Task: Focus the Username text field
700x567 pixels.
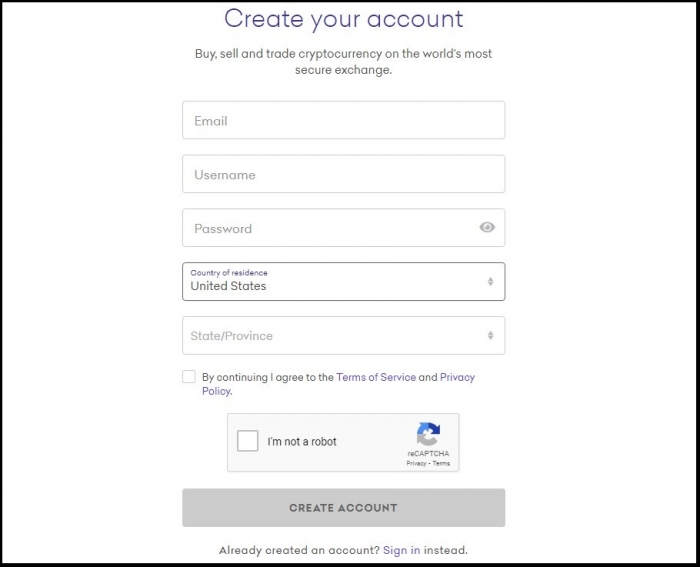Action: click(x=343, y=174)
